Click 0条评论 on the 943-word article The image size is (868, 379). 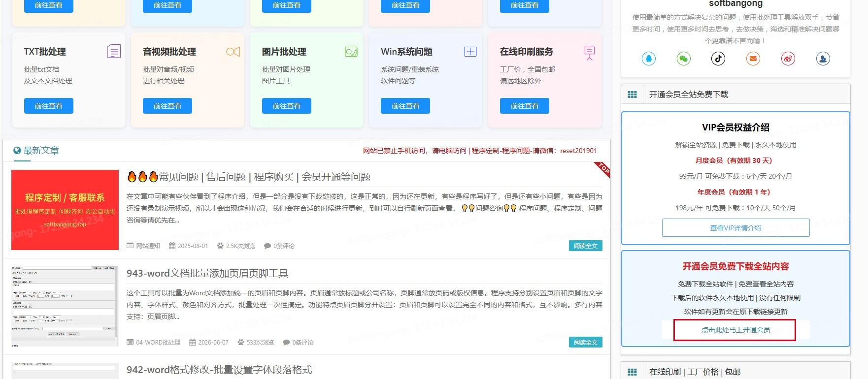tap(302, 342)
